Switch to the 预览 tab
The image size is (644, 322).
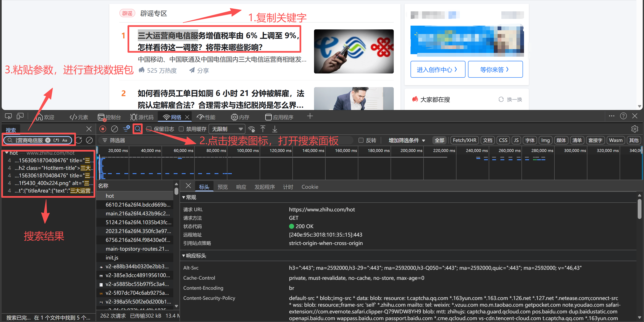point(223,187)
